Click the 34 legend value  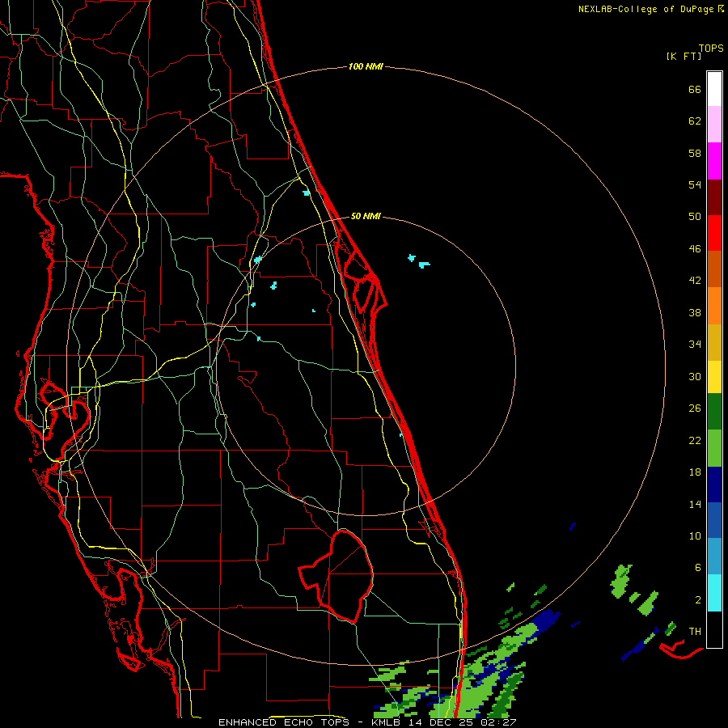coord(695,345)
